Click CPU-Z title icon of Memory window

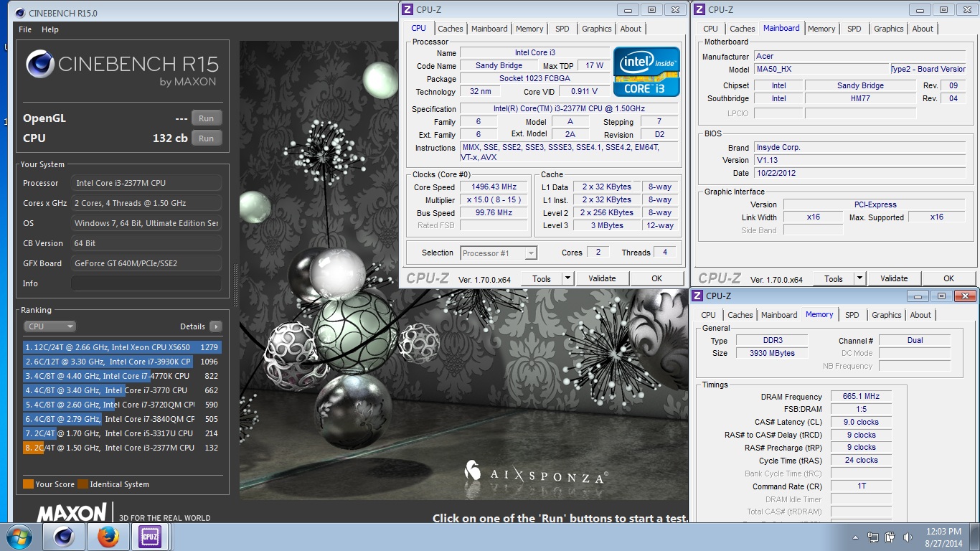[x=697, y=296]
